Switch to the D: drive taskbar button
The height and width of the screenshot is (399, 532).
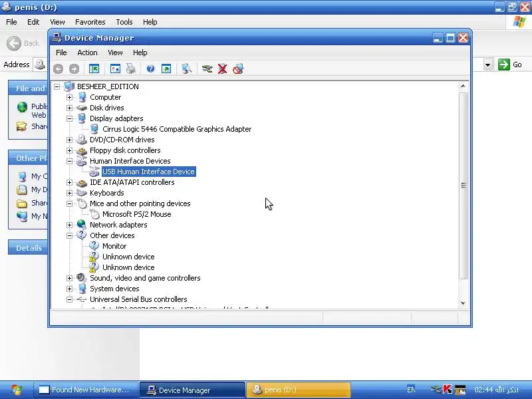[x=299, y=390]
